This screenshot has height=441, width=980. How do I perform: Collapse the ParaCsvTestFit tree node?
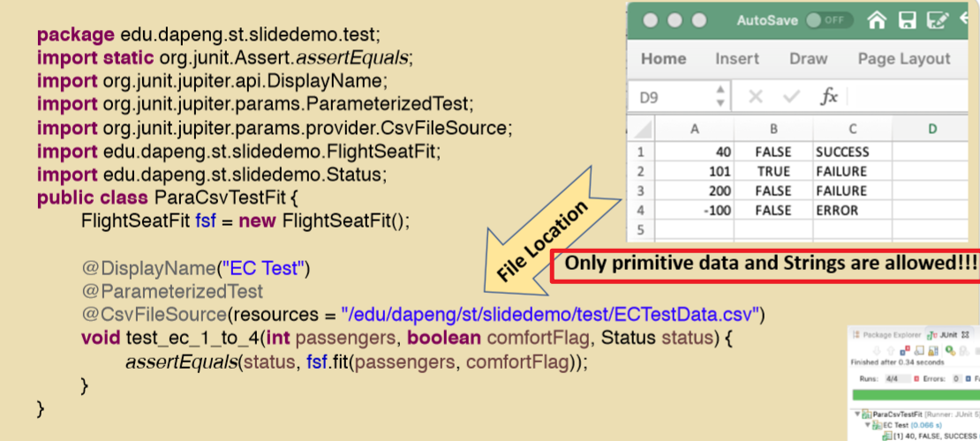(856, 414)
